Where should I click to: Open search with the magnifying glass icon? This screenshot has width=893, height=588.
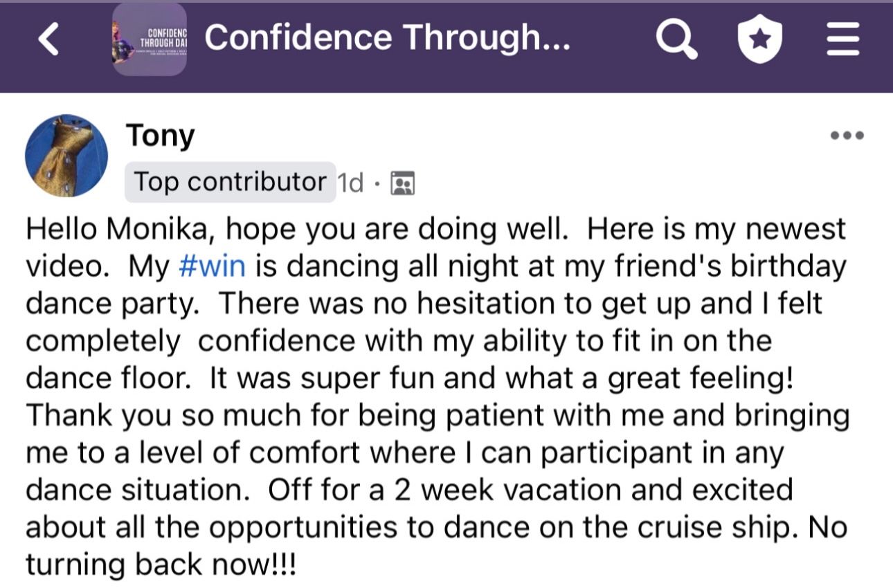click(676, 39)
